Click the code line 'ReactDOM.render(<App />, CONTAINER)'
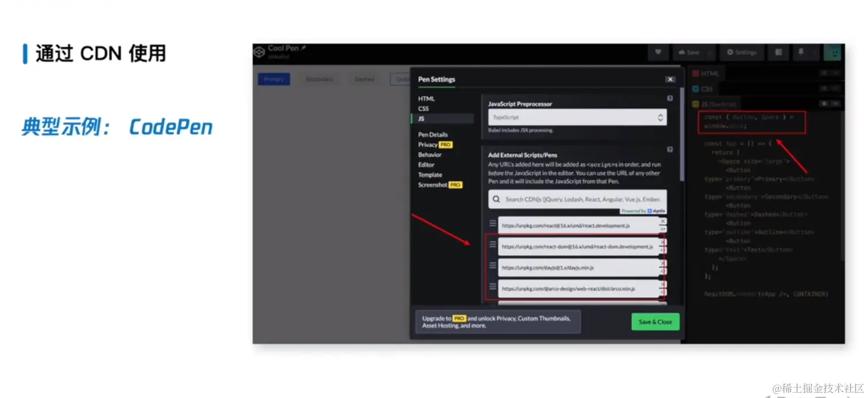This screenshot has width=868, height=398. click(x=766, y=294)
